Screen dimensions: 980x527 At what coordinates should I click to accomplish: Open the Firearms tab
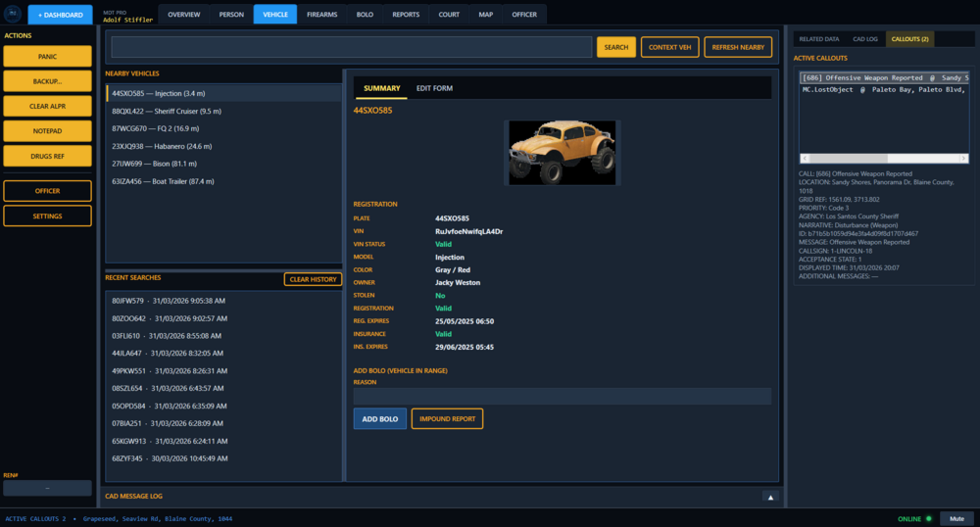click(321, 15)
